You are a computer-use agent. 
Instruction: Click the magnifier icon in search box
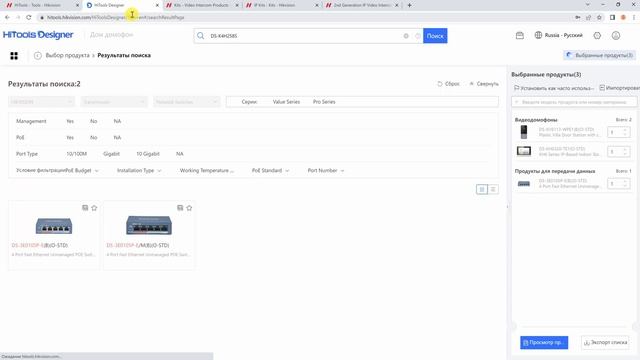(x=200, y=36)
